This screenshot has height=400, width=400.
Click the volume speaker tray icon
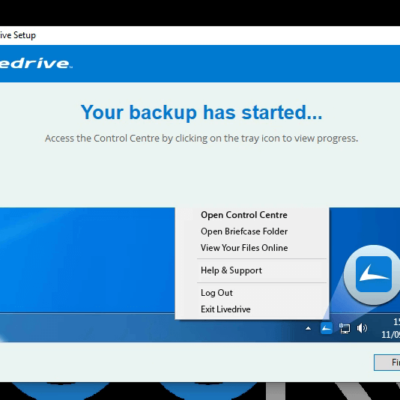362,328
